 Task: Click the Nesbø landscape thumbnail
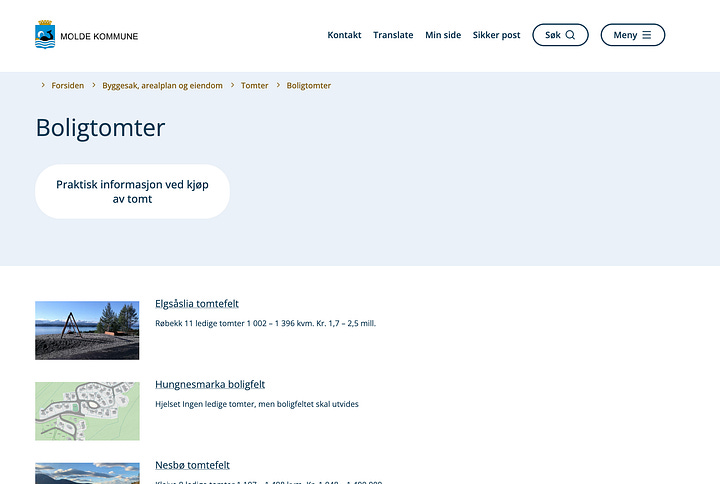point(87,473)
